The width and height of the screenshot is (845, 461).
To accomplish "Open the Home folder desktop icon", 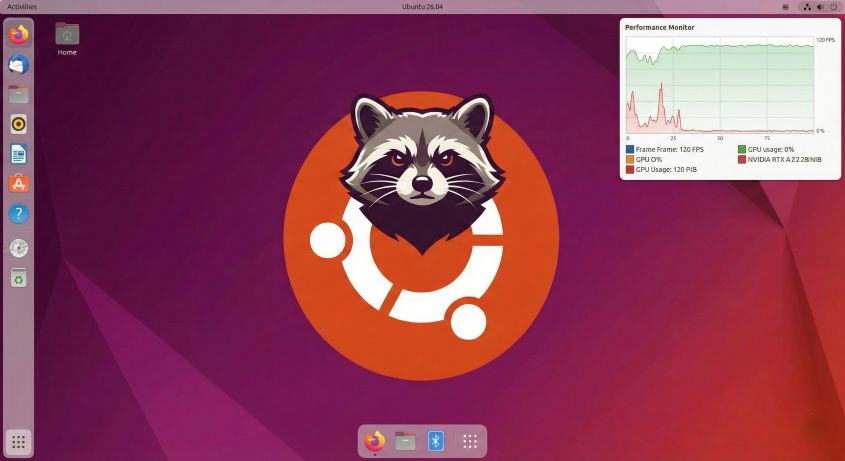I will point(67,34).
